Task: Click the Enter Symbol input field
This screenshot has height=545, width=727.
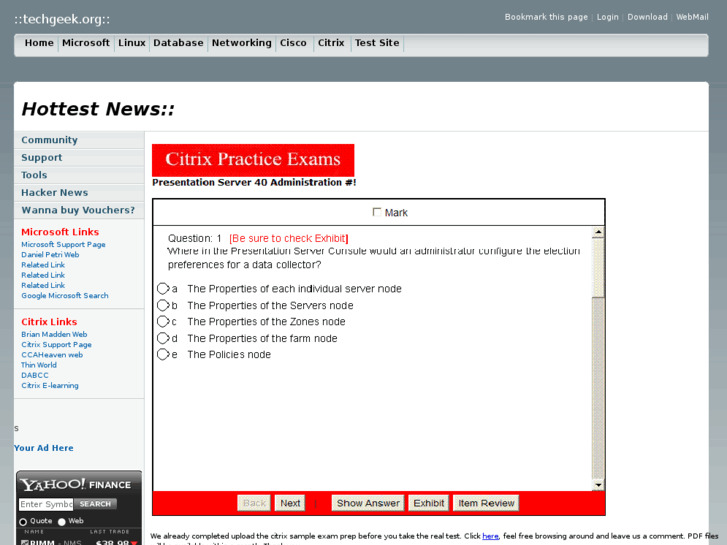Action: [46, 504]
